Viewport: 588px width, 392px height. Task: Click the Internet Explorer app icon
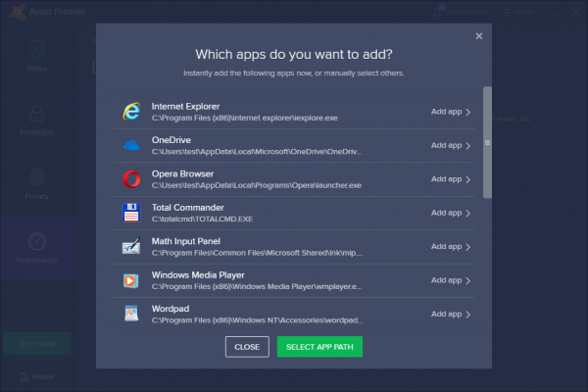click(131, 112)
